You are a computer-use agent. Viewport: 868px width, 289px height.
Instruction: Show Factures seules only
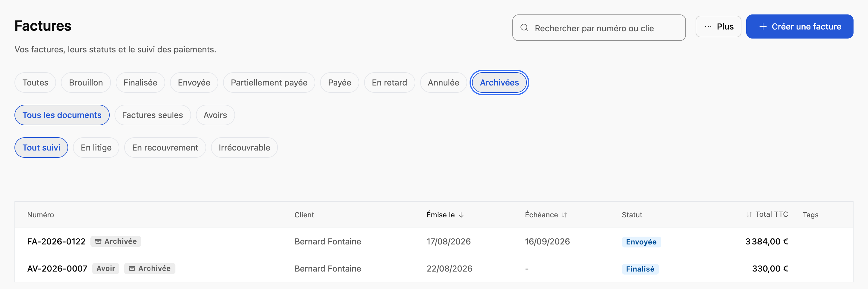pos(153,115)
